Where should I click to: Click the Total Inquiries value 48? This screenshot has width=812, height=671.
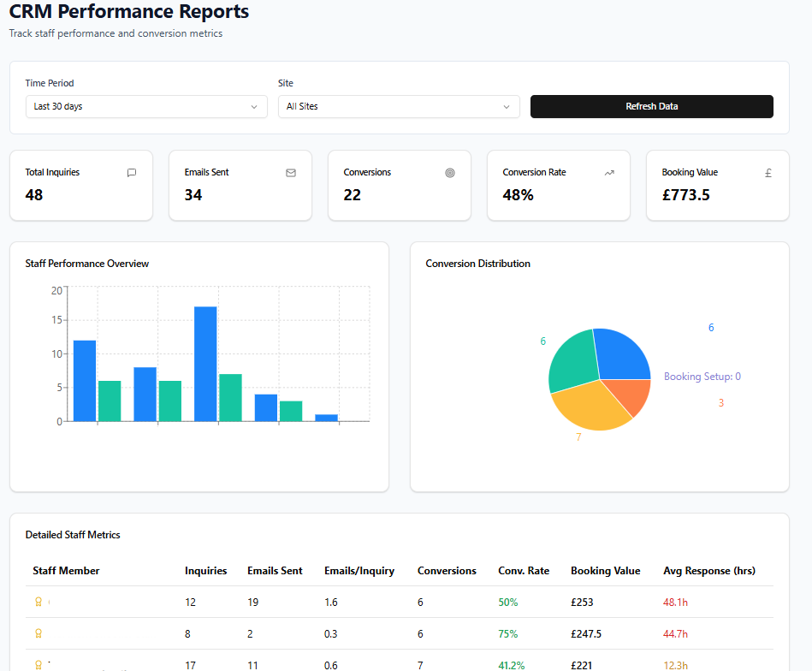pyautogui.click(x=34, y=195)
